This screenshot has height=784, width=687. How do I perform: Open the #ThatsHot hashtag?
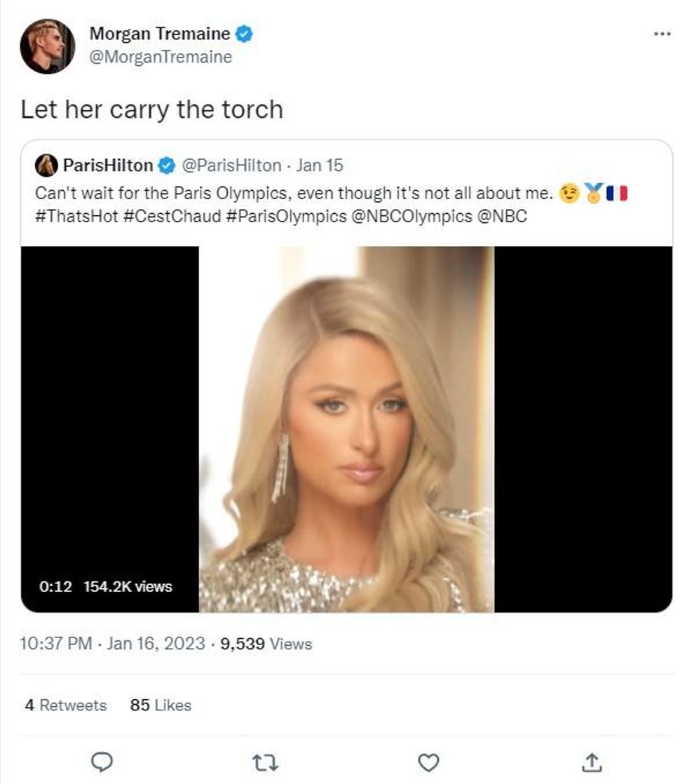tap(76, 217)
